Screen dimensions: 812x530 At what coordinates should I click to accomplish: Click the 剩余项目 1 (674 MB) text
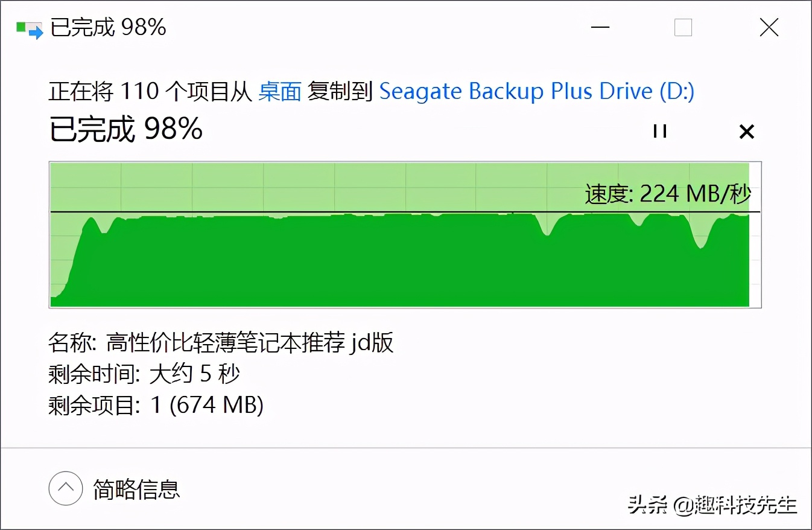point(156,405)
